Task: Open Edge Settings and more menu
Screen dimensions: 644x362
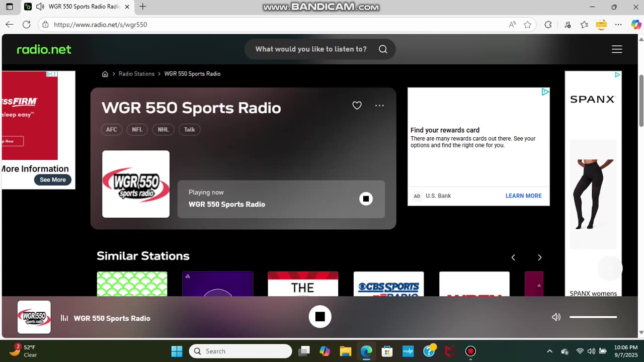Action: (618, 25)
